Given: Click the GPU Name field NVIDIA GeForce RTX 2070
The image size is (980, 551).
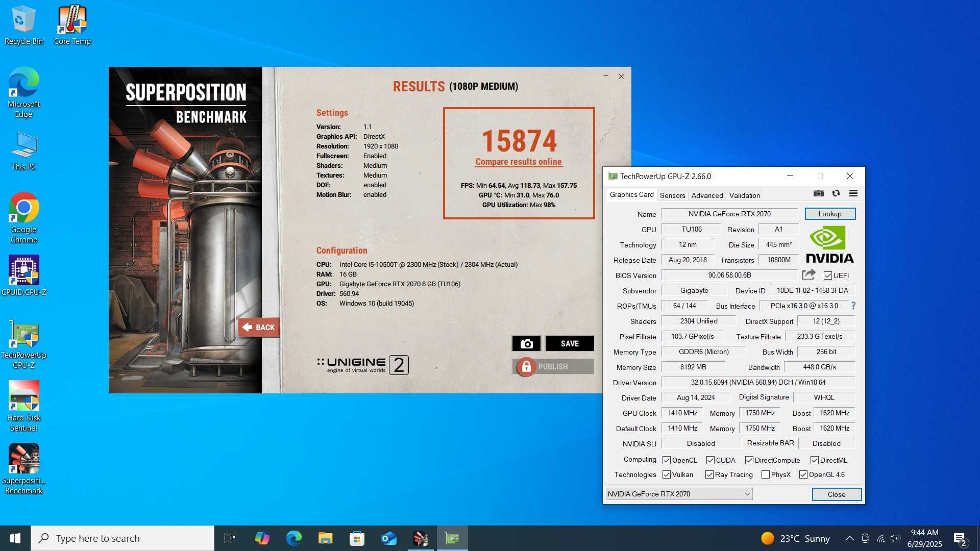Looking at the screenshot, I should (x=729, y=214).
